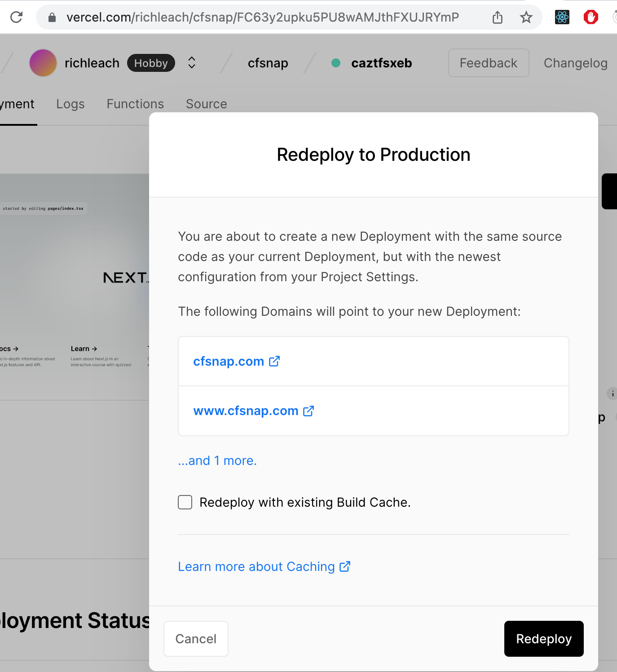This screenshot has width=617, height=672.
Task: Click richleach's profile avatar
Action: click(43, 63)
